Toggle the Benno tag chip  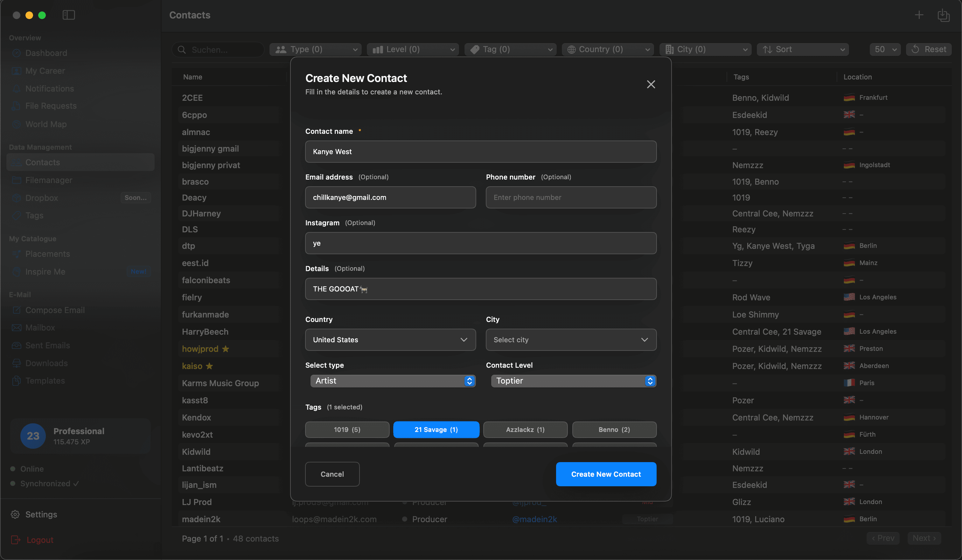(x=614, y=430)
